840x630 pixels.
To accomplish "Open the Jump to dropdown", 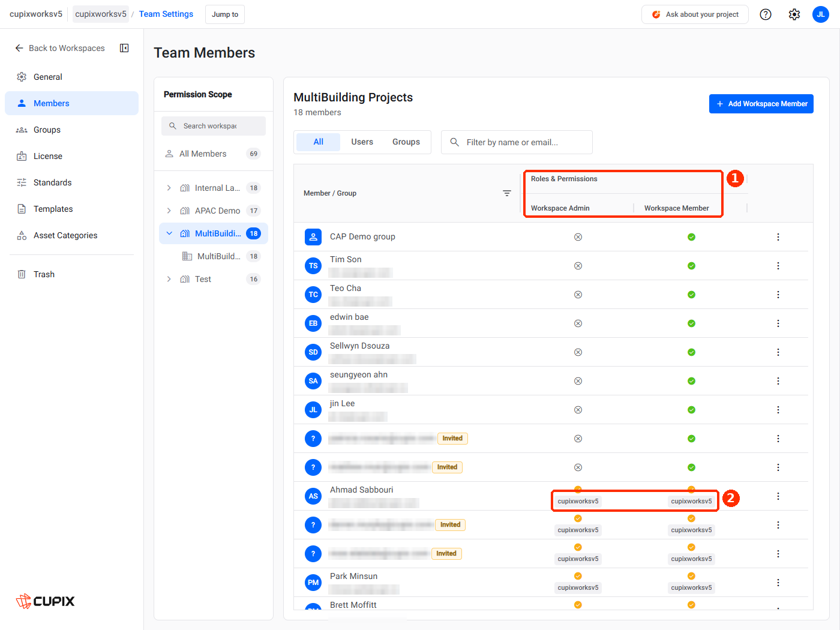I will (x=225, y=14).
